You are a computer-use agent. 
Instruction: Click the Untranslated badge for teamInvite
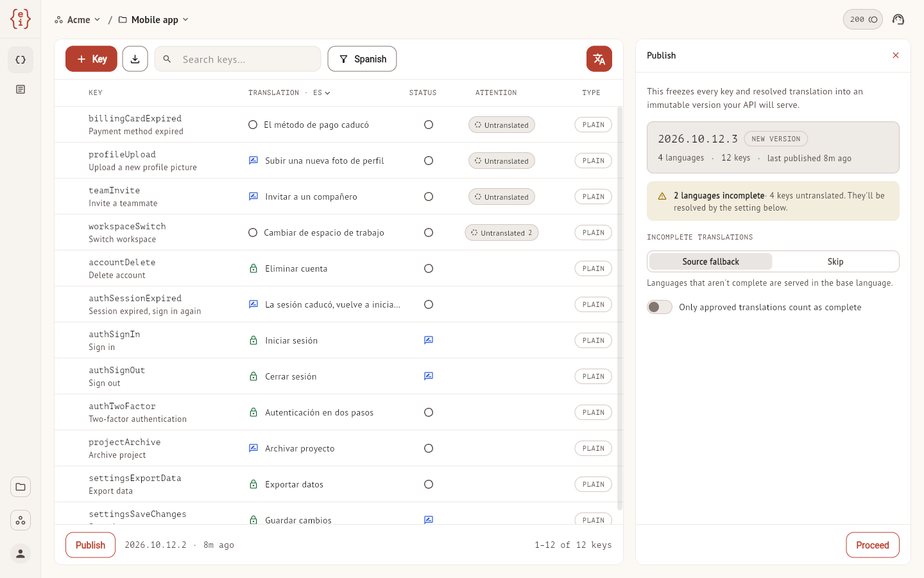click(502, 197)
